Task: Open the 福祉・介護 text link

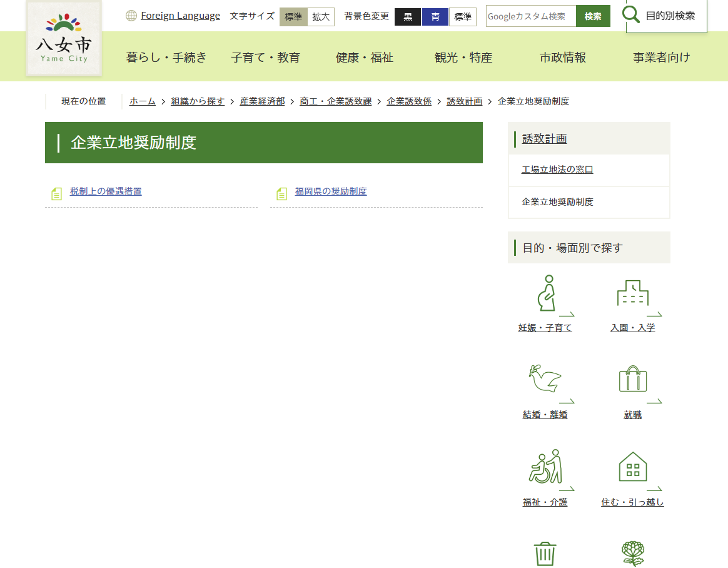Action: 545,502
